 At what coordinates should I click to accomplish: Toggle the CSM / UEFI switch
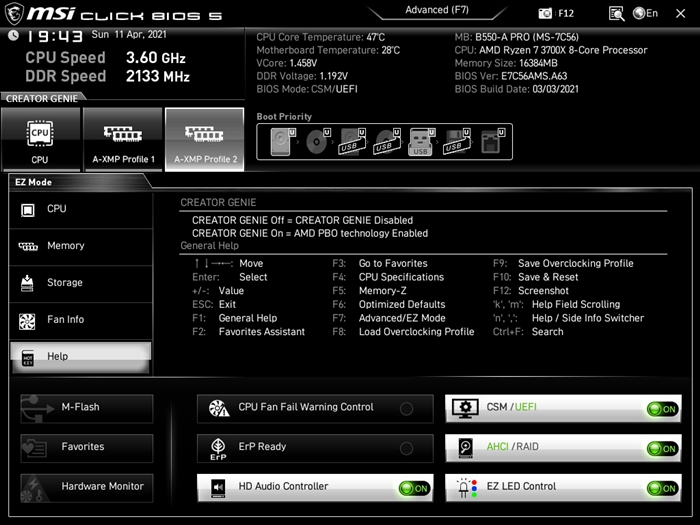click(x=663, y=409)
